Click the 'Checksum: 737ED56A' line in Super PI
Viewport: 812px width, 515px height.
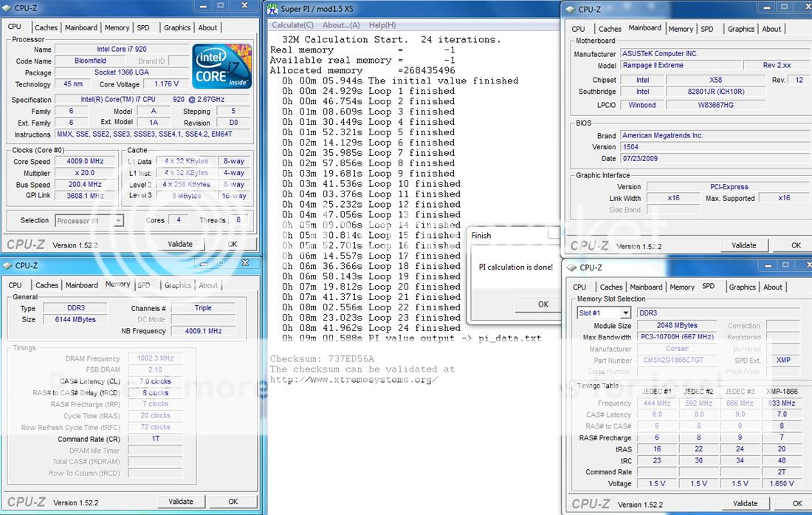[x=322, y=358]
